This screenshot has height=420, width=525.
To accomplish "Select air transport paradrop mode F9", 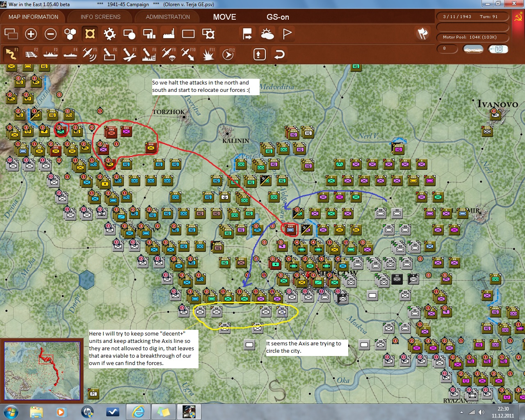I will click(169, 54).
